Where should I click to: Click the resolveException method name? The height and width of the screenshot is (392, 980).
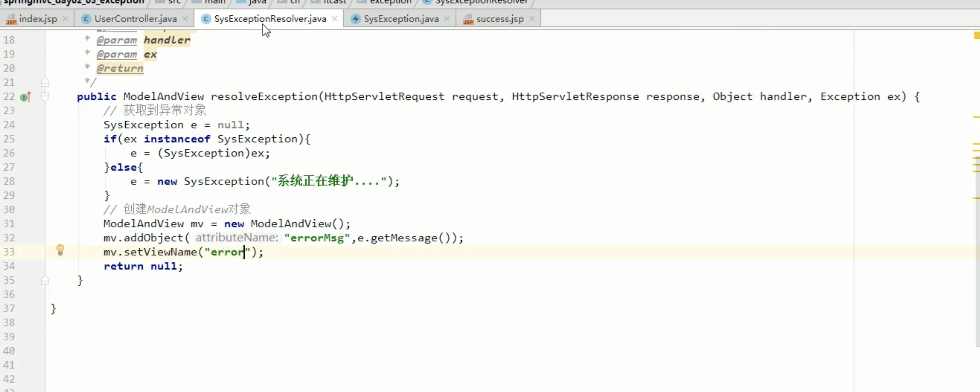(264, 97)
